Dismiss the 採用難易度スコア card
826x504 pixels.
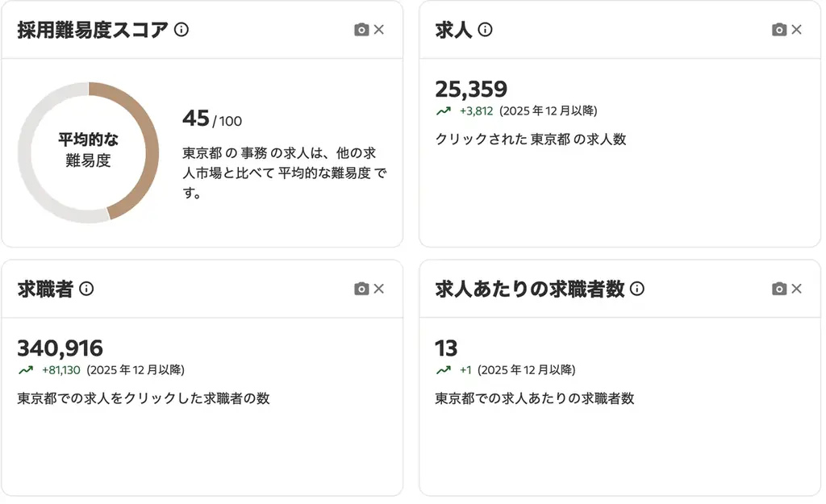point(378,29)
